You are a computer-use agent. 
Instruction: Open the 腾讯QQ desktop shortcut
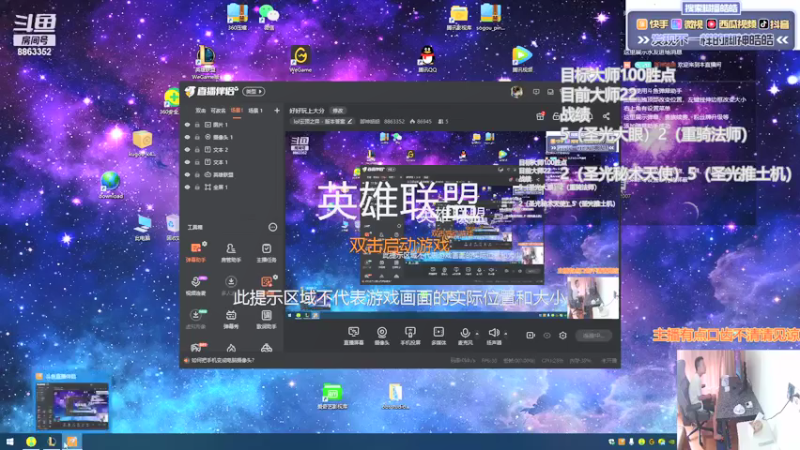coord(427,59)
